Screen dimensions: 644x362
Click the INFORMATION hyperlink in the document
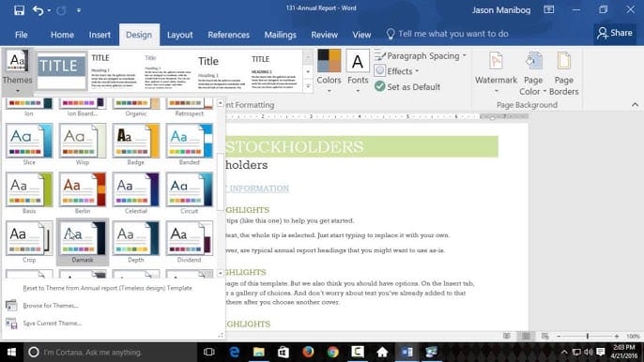point(259,189)
